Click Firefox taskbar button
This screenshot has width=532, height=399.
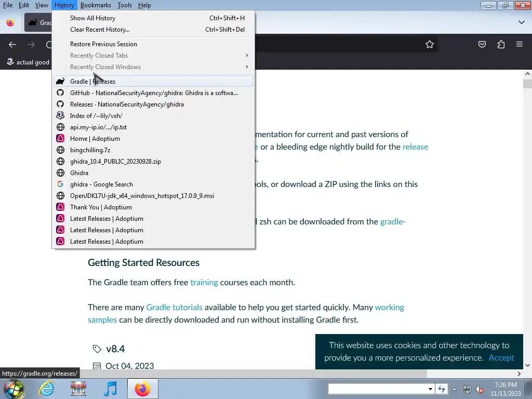(x=142, y=389)
